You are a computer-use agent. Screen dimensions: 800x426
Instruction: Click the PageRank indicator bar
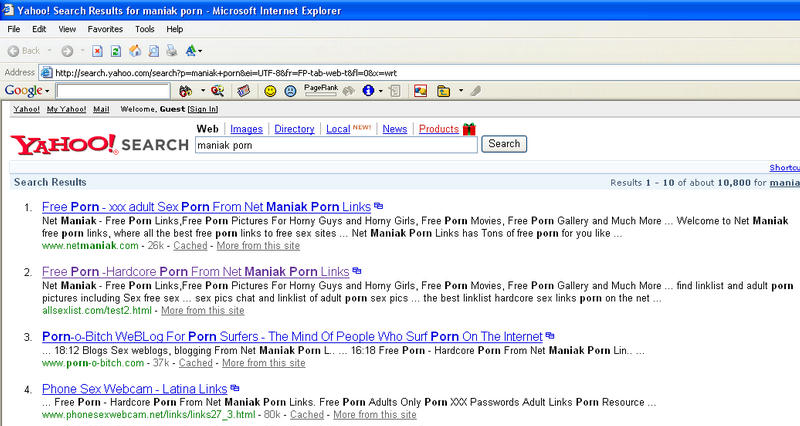[x=321, y=91]
